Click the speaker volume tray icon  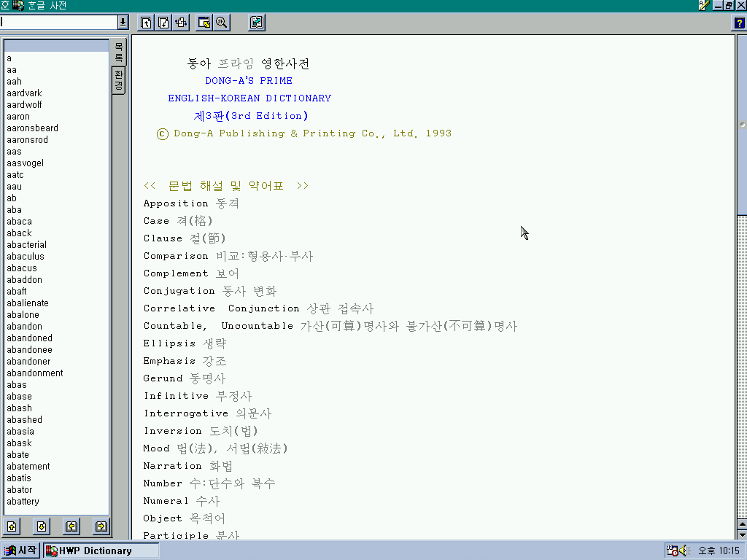(684, 551)
